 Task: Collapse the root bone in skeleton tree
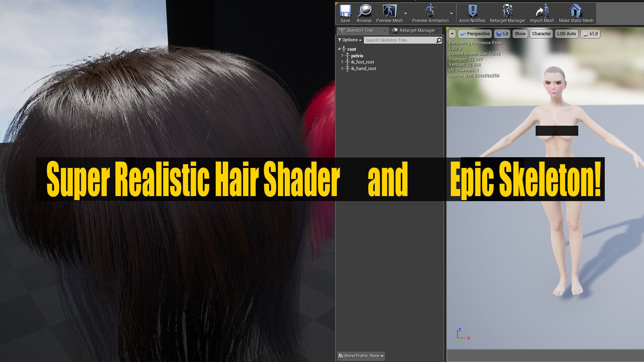(339, 49)
